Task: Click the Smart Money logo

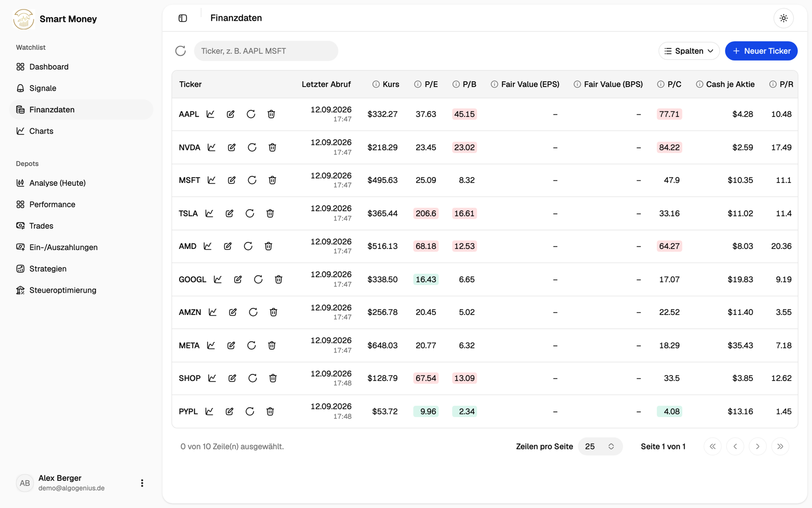Action: tap(23, 19)
